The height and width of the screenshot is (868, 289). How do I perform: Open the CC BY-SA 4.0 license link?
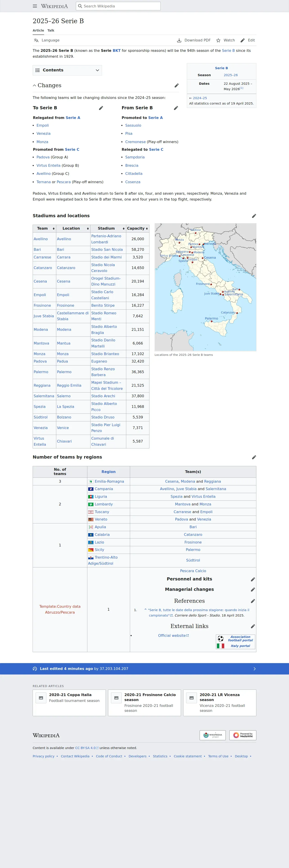[x=87, y=748]
